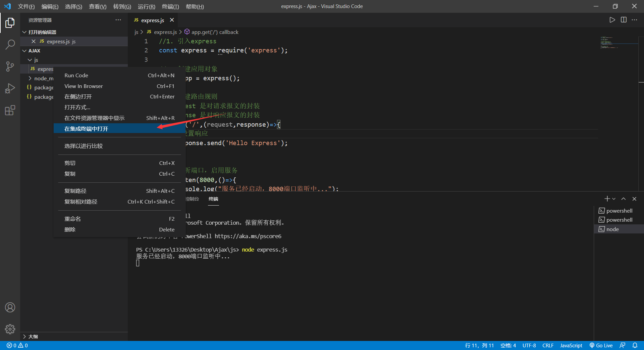
Task: Choose View In Browser menu entry
Action: (x=119, y=86)
